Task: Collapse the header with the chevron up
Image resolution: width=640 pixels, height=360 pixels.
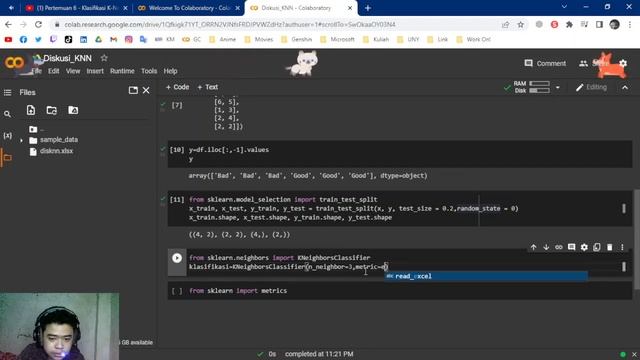Action: pos(625,87)
